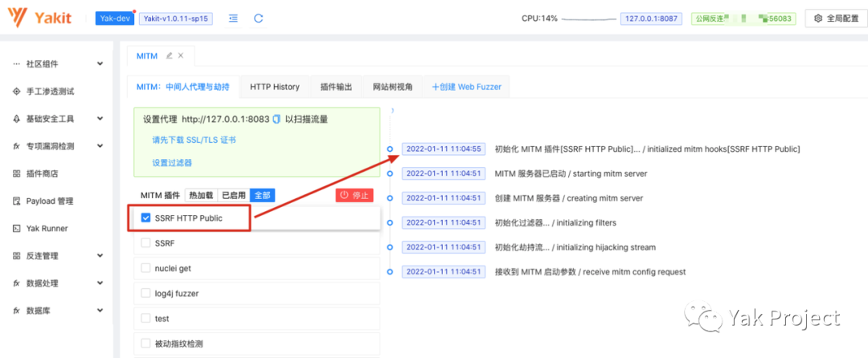Check the test plugin checkbox
Image resolution: width=868 pixels, height=358 pixels.
[146, 319]
